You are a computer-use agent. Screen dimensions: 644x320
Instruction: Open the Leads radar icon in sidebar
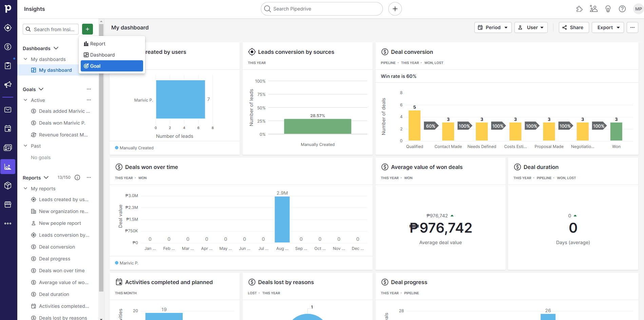pyautogui.click(x=8, y=28)
